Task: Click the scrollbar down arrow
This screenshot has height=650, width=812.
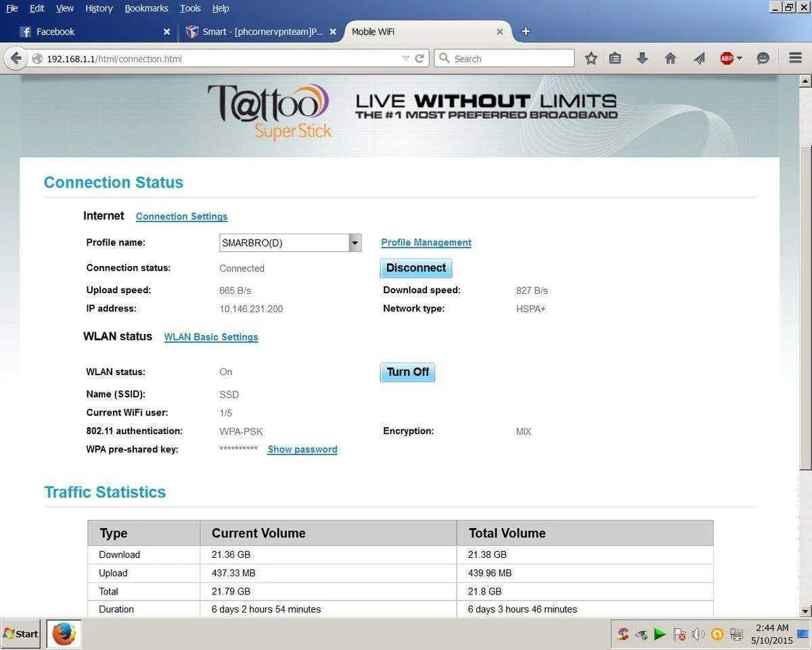Action: pos(805,611)
